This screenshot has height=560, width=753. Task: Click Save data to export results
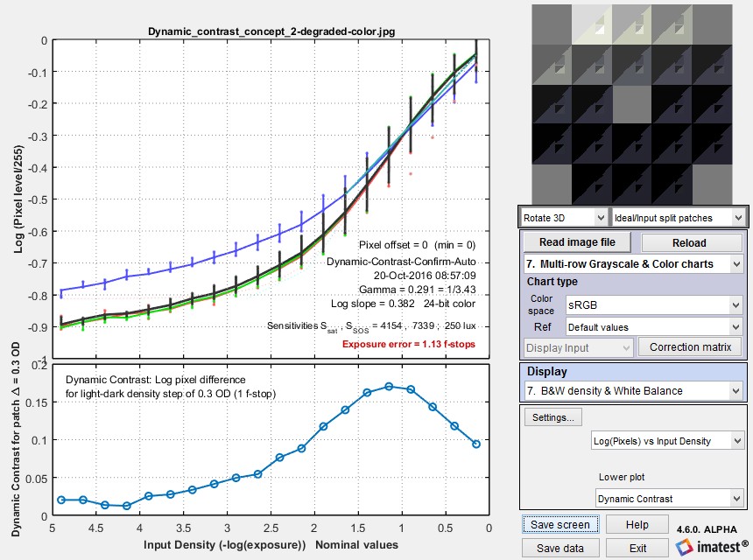[x=560, y=547]
